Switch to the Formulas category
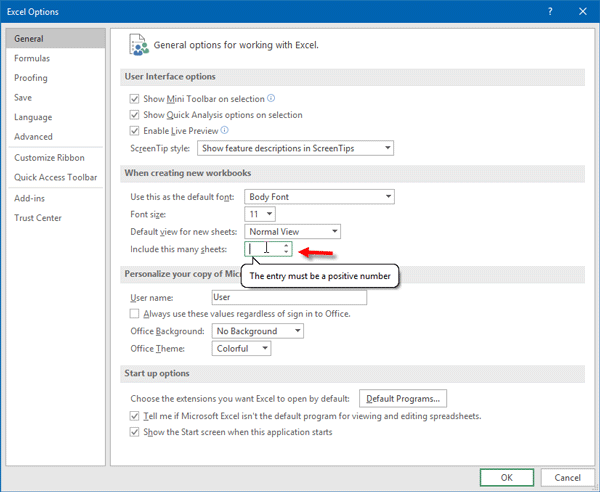Screen dimensions: 600x492 (x=55, y=58)
